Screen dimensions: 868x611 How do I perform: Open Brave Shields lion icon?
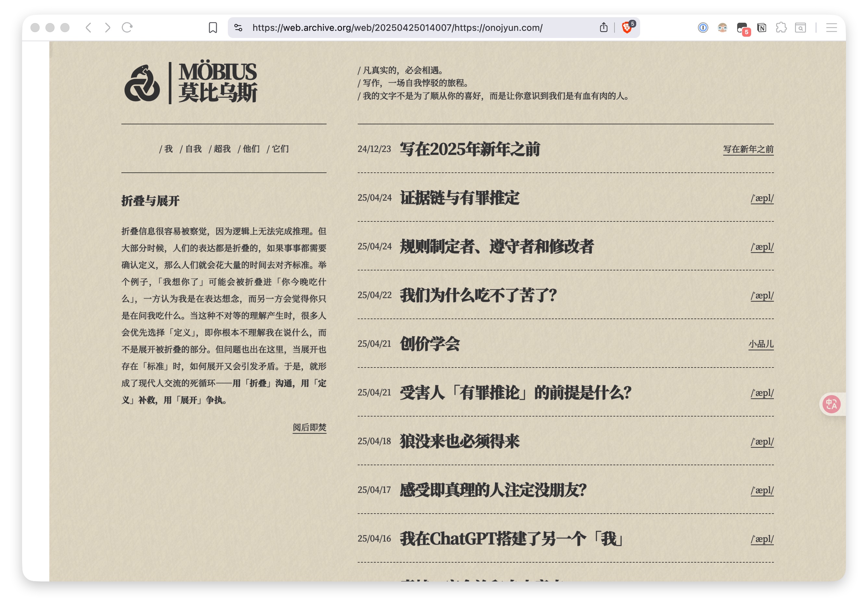(x=626, y=28)
